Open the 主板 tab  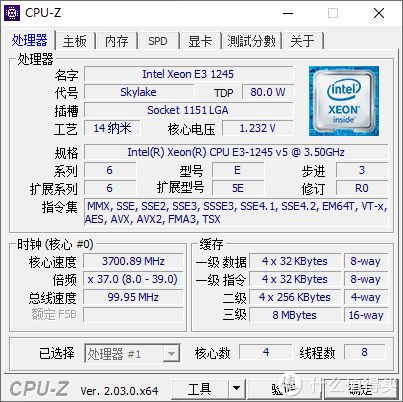(x=75, y=41)
